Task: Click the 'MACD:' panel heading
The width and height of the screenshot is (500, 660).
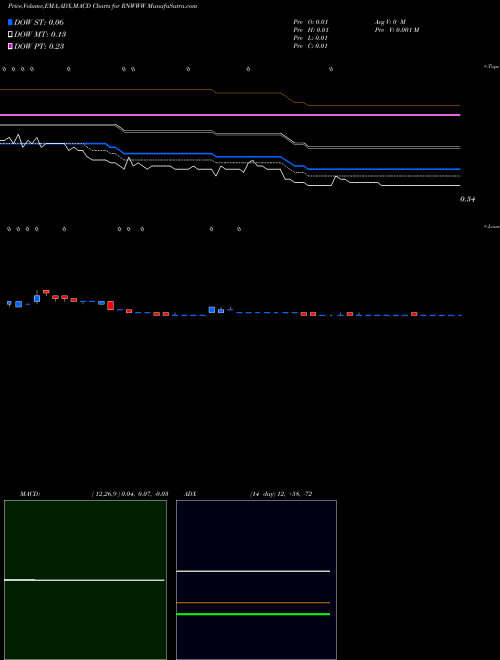Action: click(30, 494)
